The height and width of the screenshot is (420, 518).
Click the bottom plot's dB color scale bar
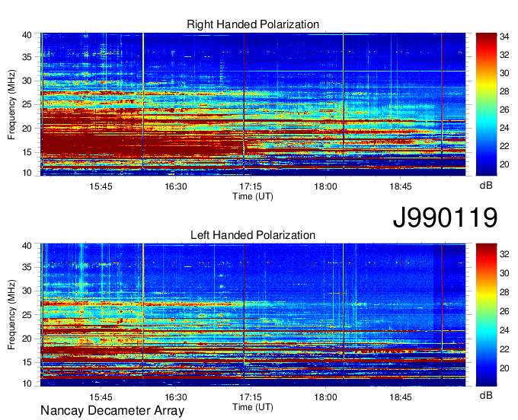coord(486,315)
